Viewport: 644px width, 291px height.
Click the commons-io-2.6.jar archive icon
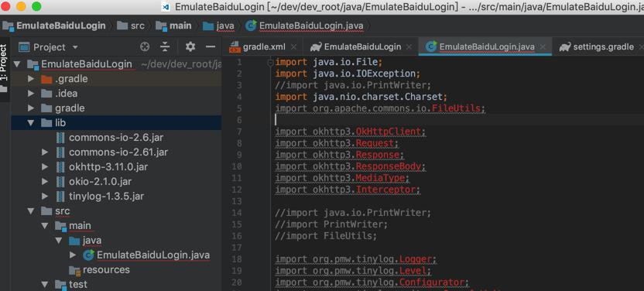tap(60, 138)
